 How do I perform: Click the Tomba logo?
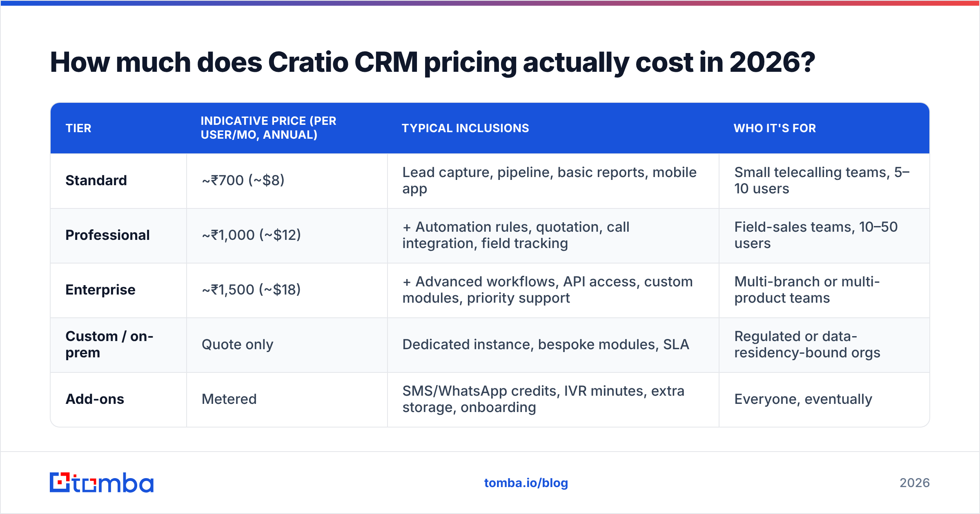102,483
